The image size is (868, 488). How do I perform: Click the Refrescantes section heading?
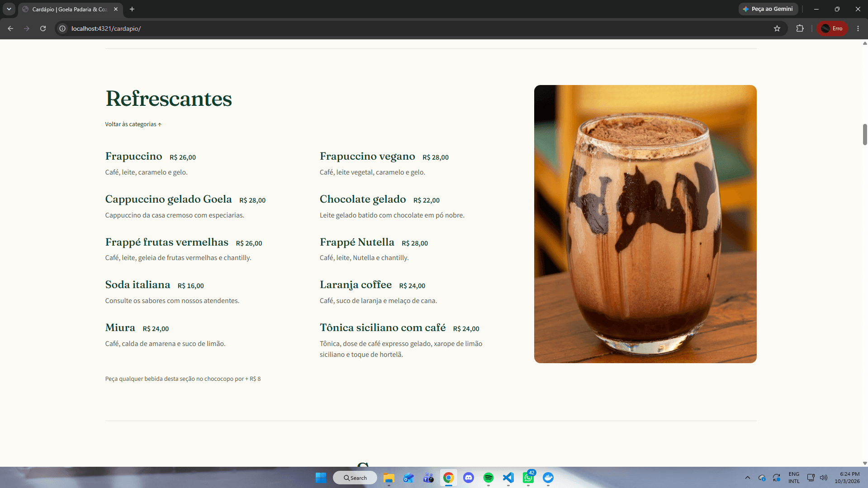click(x=169, y=99)
